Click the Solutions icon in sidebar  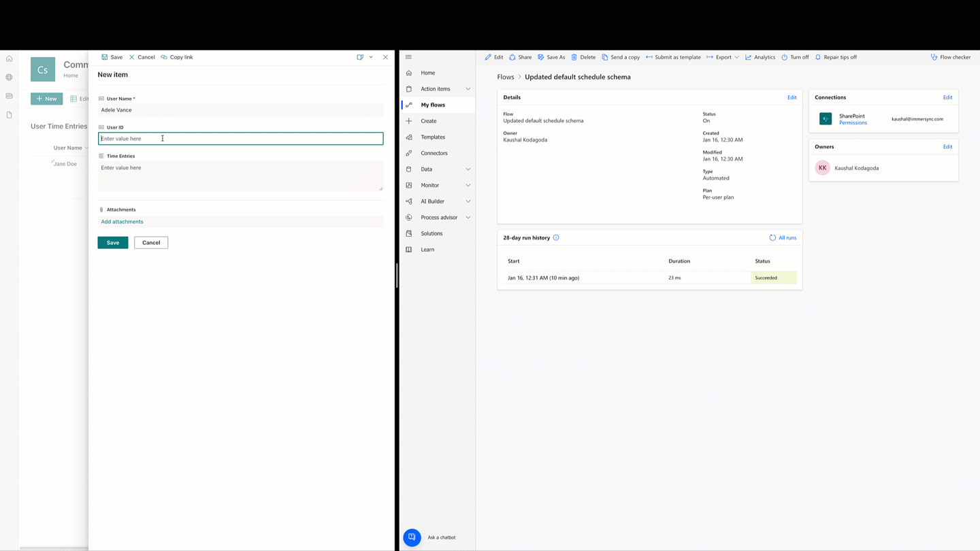(x=409, y=233)
